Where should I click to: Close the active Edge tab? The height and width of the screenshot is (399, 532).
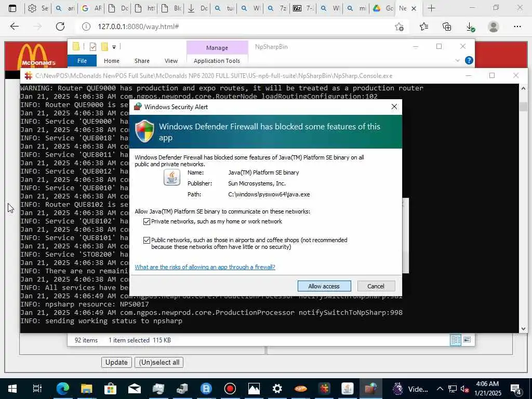414,8
